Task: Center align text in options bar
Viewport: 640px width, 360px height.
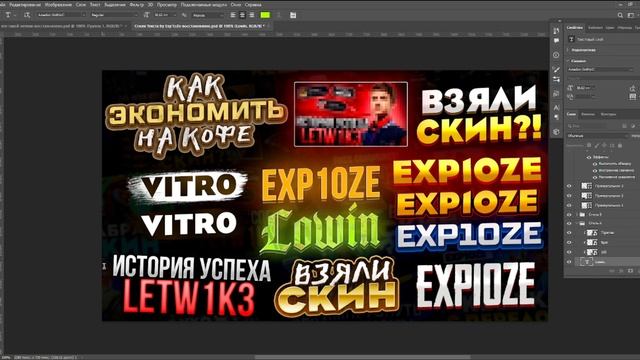Action: [242, 15]
